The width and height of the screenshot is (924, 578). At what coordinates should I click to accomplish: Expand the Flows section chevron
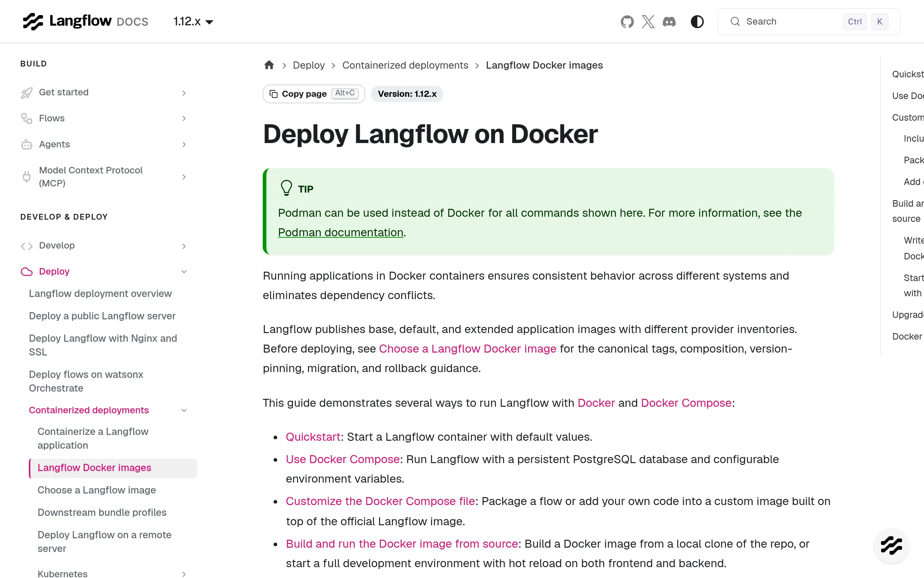184,118
